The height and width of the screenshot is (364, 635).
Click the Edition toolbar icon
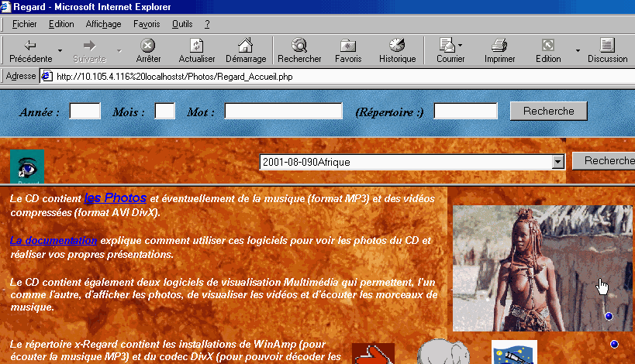548,51
